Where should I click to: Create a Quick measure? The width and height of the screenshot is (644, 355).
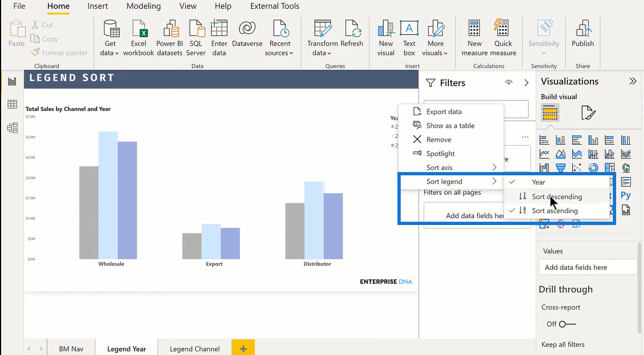pos(503,38)
